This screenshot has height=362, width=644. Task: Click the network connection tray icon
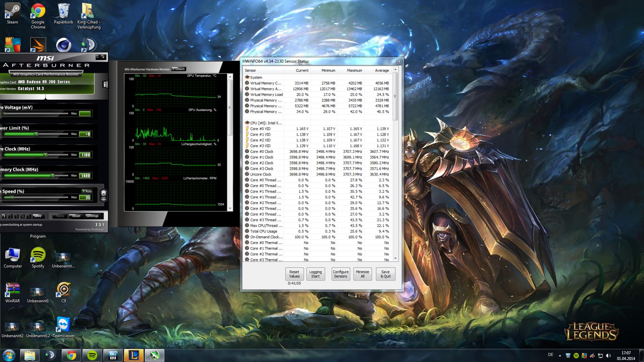click(600, 355)
